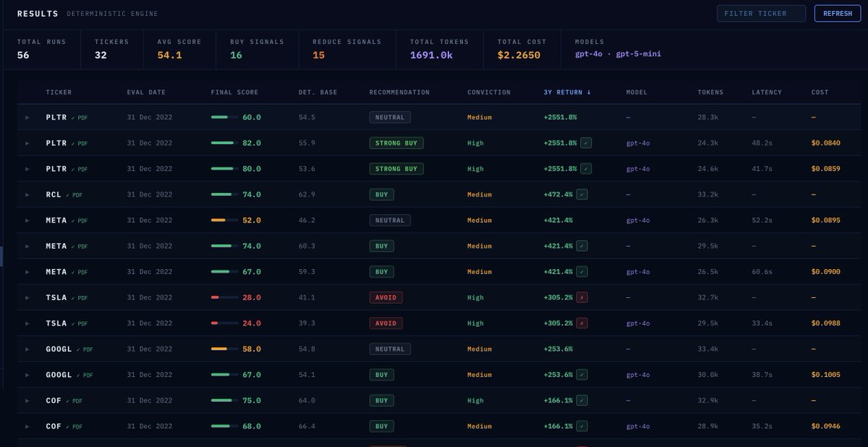868x447 pixels.
Task: Focus the Filter Ticker input field
Action: 761,13
